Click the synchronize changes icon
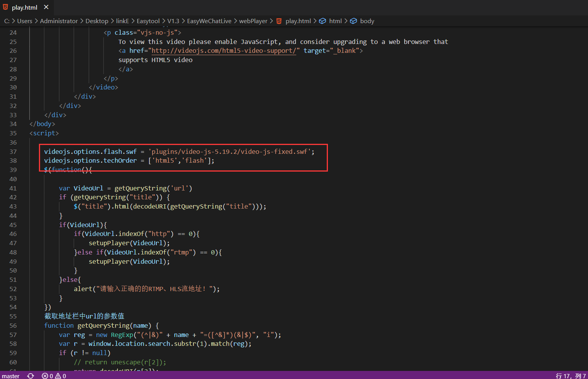This screenshot has width=588, height=379. pos(31,376)
